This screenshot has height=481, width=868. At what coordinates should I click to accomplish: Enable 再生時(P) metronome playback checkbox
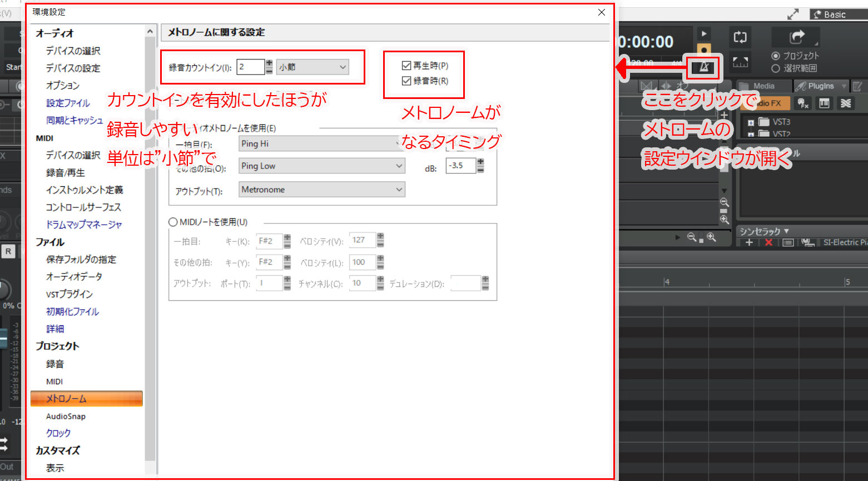(406, 65)
